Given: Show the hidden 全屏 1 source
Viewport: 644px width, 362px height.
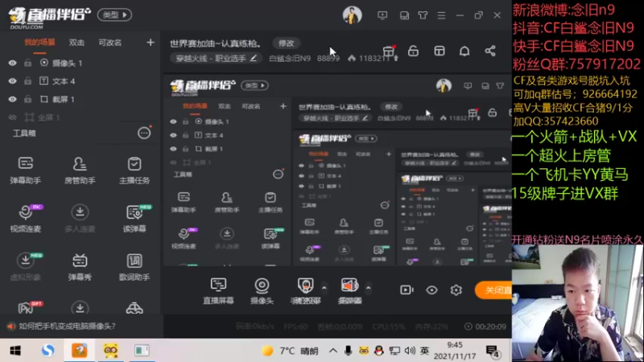Looking at the screenshot, I should tap(12, 117).
